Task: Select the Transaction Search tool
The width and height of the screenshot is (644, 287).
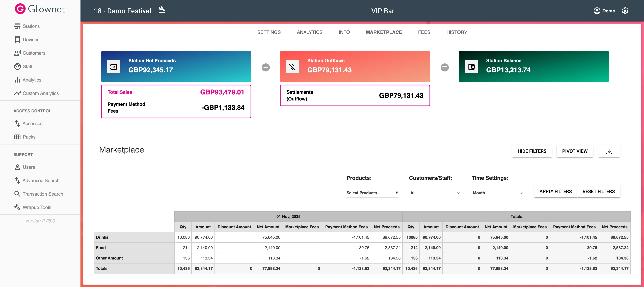Action: pyautogui.click(x=43, y=194)
